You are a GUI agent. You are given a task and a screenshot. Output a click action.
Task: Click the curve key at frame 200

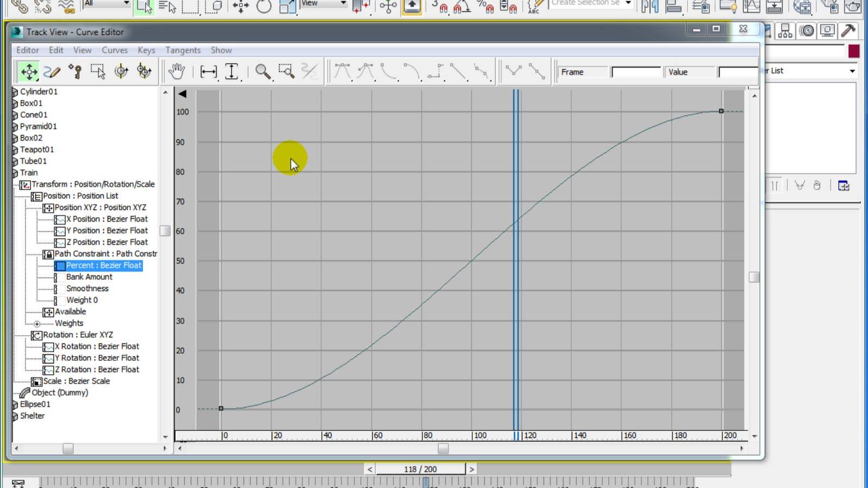click(721, 111)
